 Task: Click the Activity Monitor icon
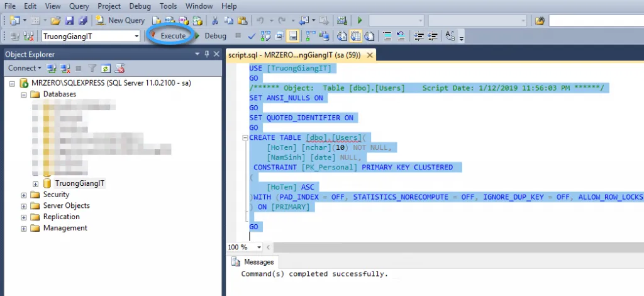(x=341, y=20)
